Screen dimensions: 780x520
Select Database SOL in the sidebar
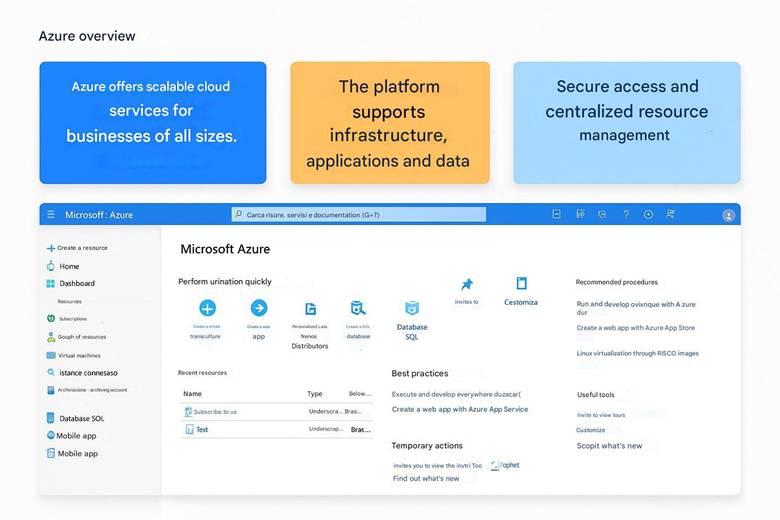click(x=80, y=418)
